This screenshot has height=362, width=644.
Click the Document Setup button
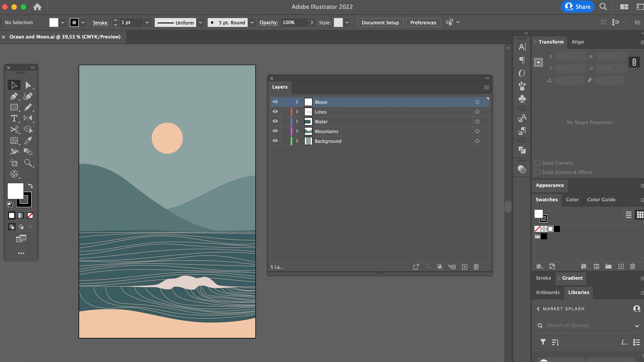(380, 22)
